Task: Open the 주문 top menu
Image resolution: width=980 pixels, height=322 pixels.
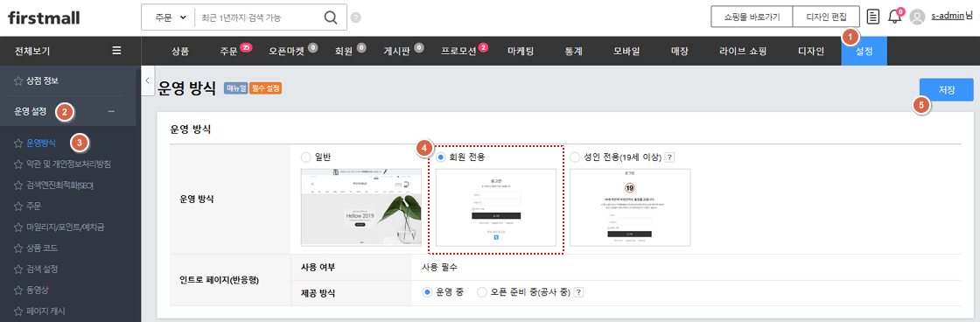Action: pos(228,52)
